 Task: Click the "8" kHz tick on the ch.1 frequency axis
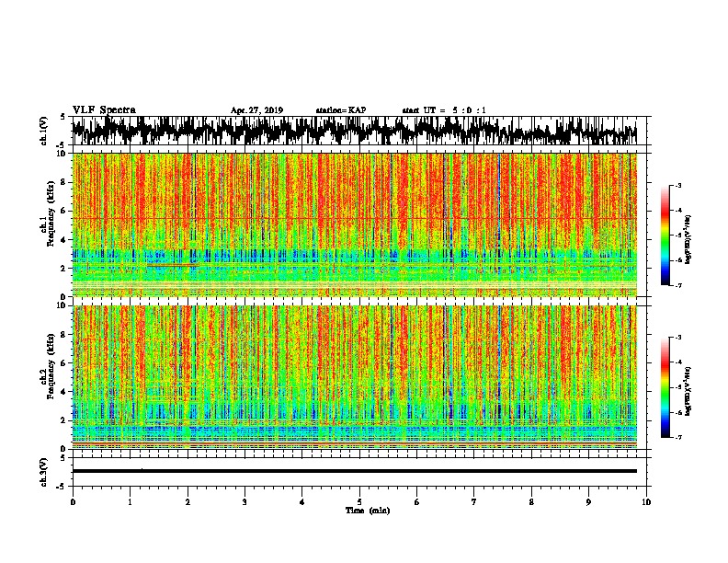pyautogui.click(x=64, y=182)
